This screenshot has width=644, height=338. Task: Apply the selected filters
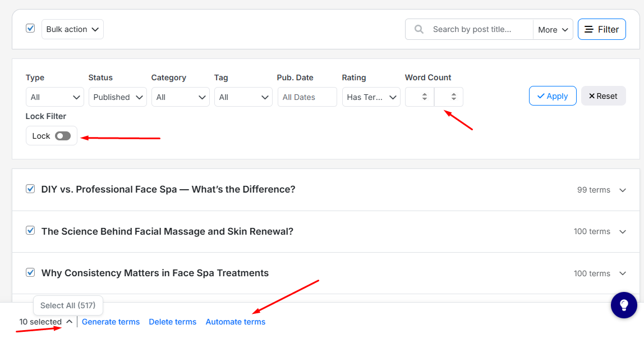coord(552,96)
